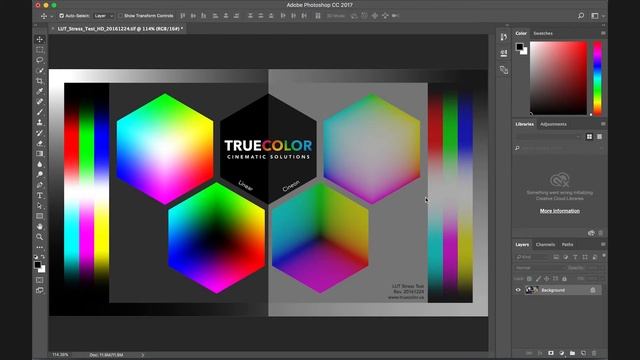The image size is (640, 360).
Task: Select the Eyedropper tool
Action: click(x=40, y=91)
